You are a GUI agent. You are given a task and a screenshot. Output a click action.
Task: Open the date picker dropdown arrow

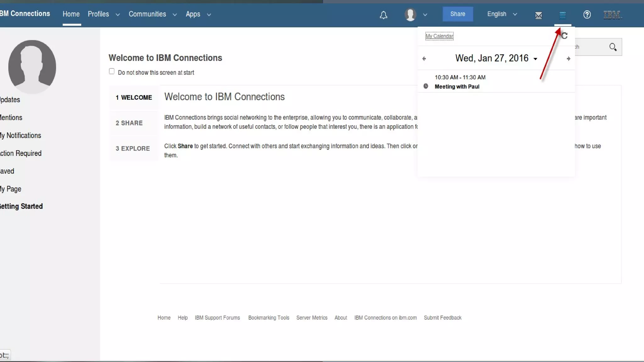tap(535, 59)
